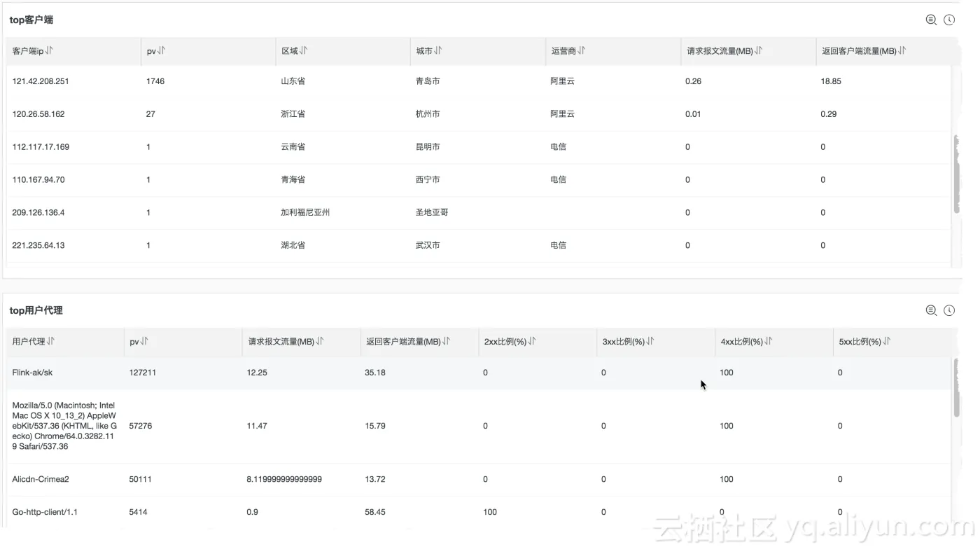Select IP 110.167.94.70

click(x=38, y=180)
